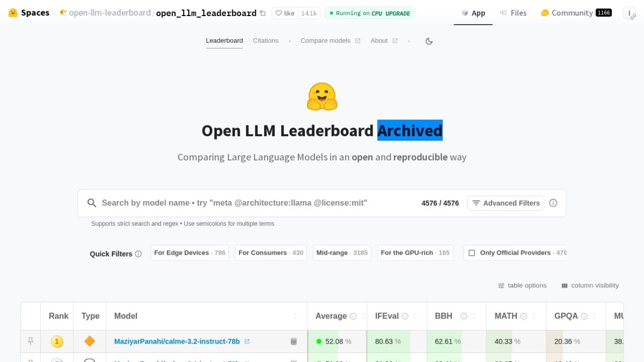This screenshot has height=362, width=644.
Task: Click the 20.36 % GPQA cell
Action: pos(576,341)
